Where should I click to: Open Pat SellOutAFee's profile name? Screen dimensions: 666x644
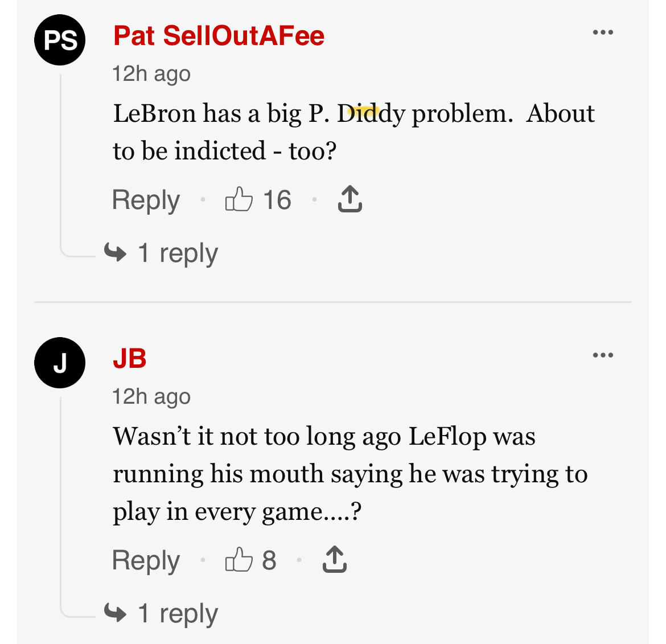point(219,36)
